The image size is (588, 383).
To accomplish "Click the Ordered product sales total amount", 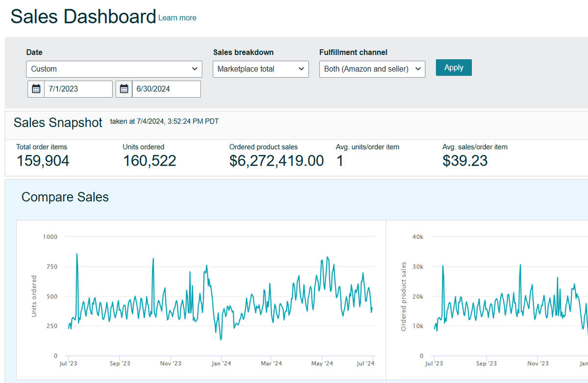I will pyautogui.click(x=276, y=161).
